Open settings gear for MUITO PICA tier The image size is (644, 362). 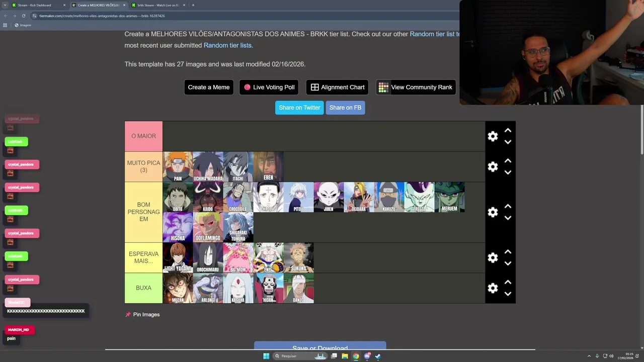pos(493,166)
